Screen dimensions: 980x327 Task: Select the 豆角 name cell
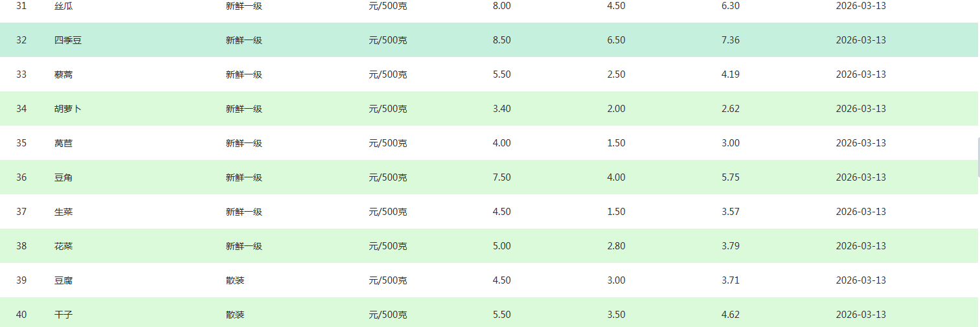click(x=63, y=177)
